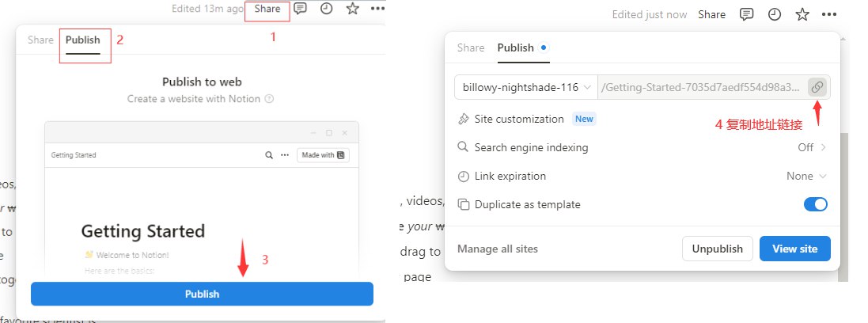Viewport: 868px width, 323px height.
Task: Expand Search engine indexing Off option
Action: click(x=812, y=147)
